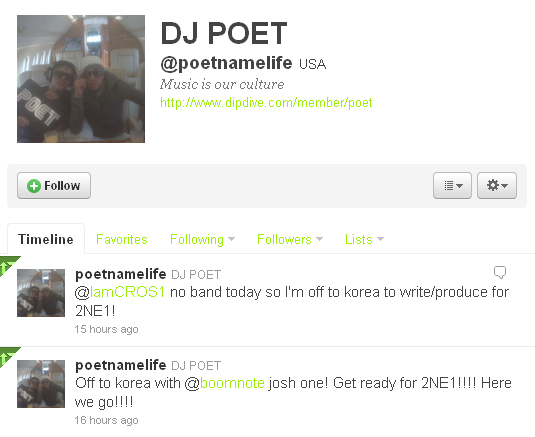Expand the Following dropdown tab

coord(202,239)
